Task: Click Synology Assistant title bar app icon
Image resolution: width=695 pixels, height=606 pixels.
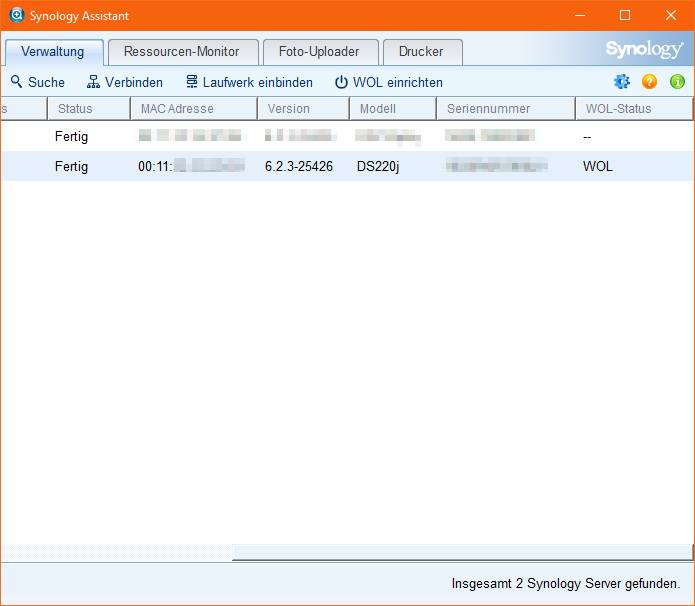Action: pyautogui.click(x=16, y=15)
